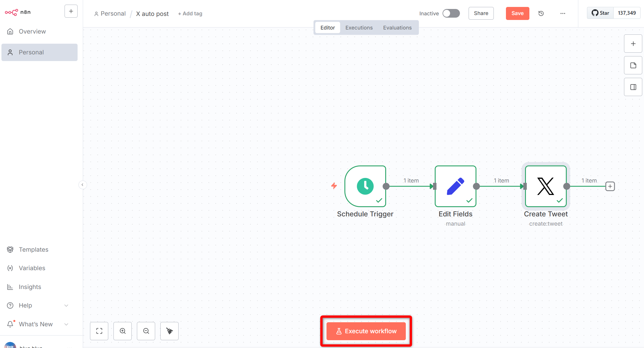The width and height of the screenshot is (644, 348).
Task: Switch to the Executions tab
Action: coord(359,27)
